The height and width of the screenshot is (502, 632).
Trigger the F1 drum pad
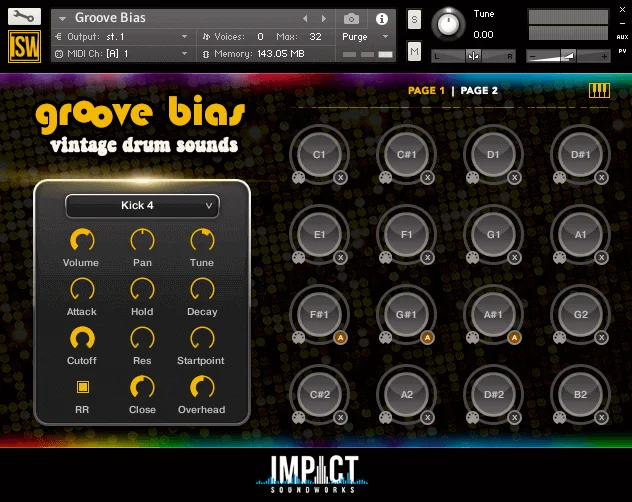(x=406, y=234)
